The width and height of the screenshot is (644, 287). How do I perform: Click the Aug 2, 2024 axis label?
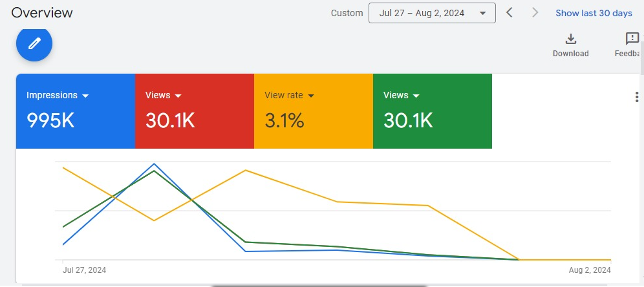pyautogui.click(x=589, y=270)
